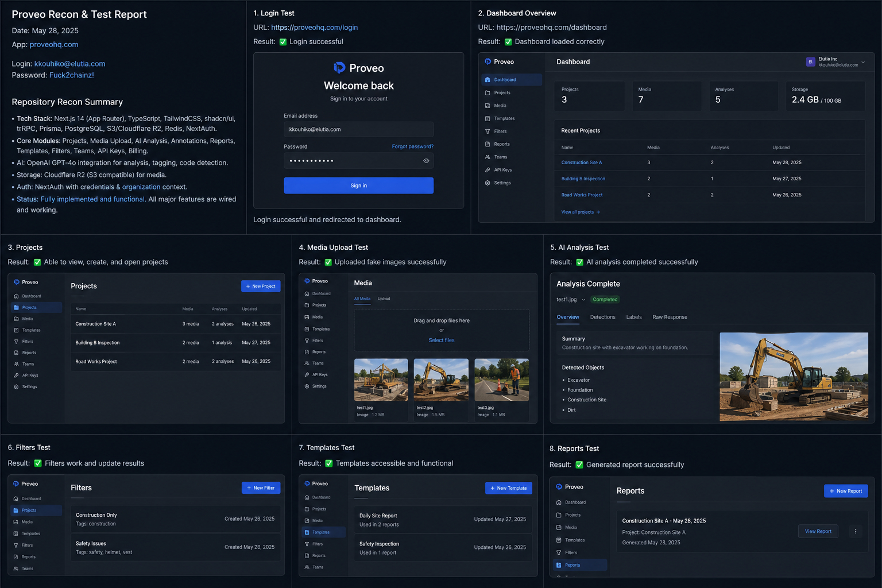Click the Projects folder icon in Dashboard Overview sidebar
The height and width of the screenshot is (588, 882).
click(x=488, y=92)
